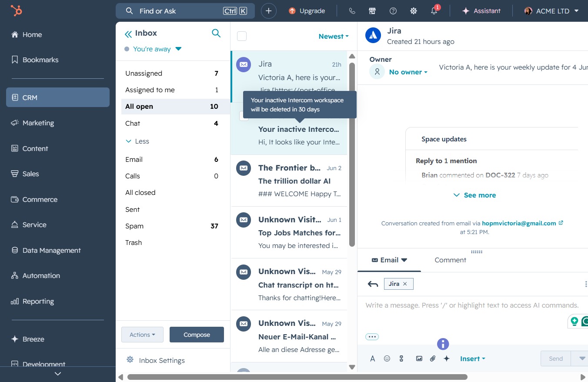588x382 pixels.
Task: Switch to the Comment tab
Action: coord(450,260)
